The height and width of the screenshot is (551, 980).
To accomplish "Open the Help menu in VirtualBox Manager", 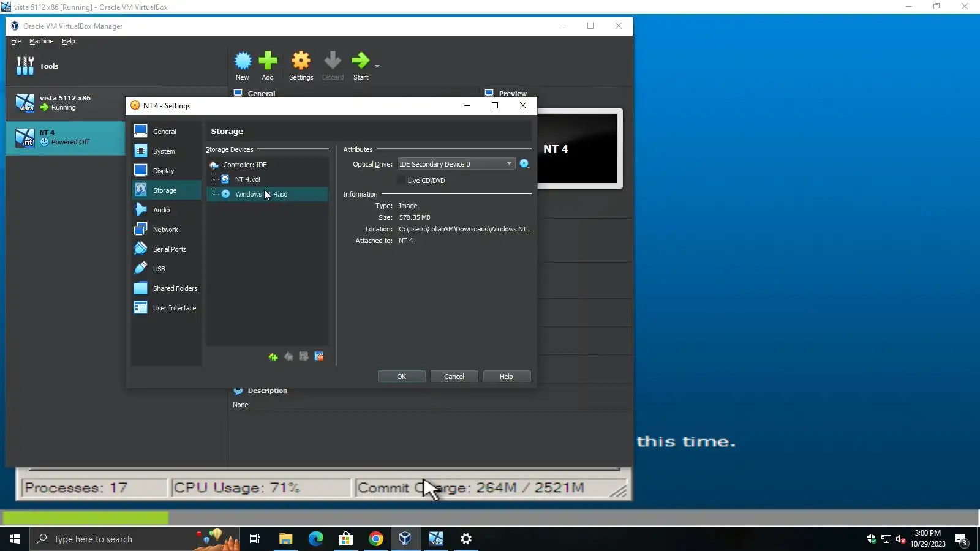I will (x=68, y=41).
